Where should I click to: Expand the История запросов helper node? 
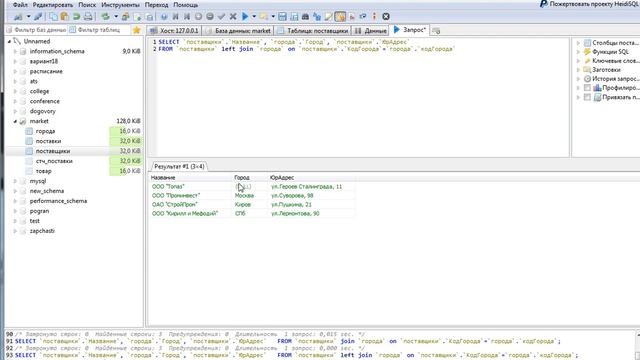578,79
